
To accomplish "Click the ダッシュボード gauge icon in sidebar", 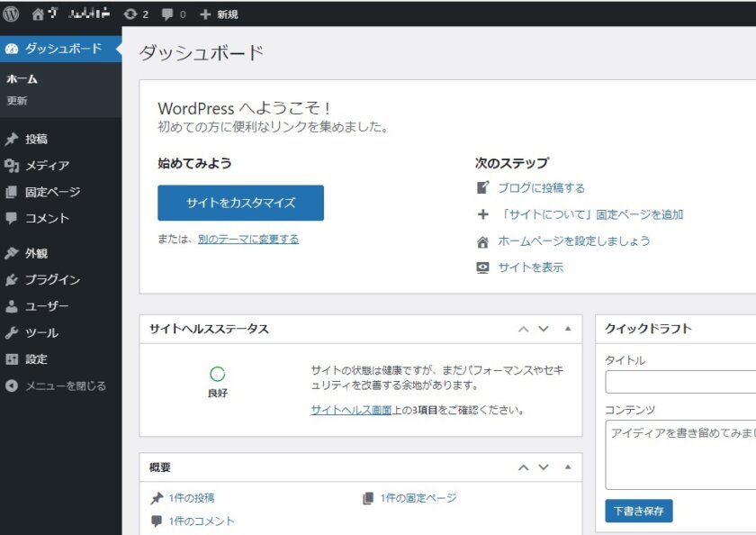I will pyautogui.click(x=12, y=49).
